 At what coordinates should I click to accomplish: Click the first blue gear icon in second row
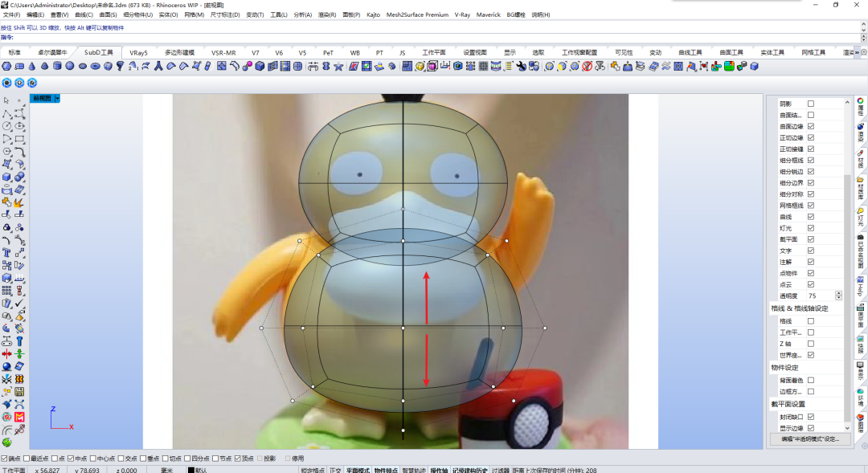(x=6, y=83)
